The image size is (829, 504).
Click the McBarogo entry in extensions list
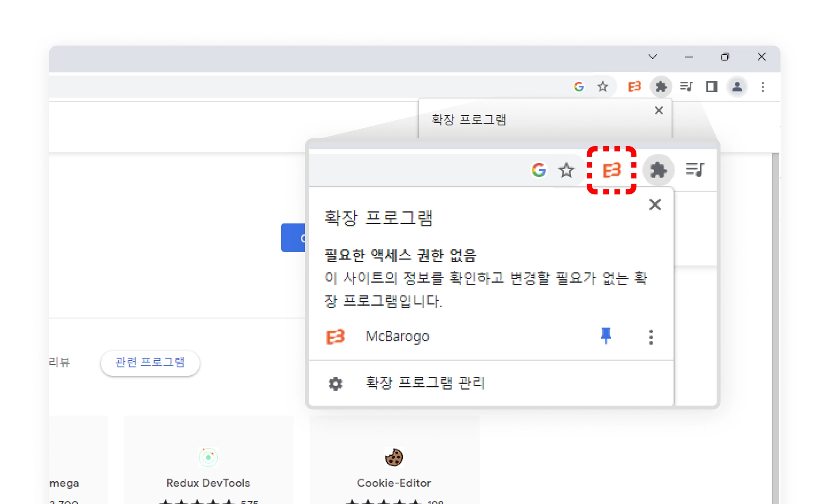(397, 336)
